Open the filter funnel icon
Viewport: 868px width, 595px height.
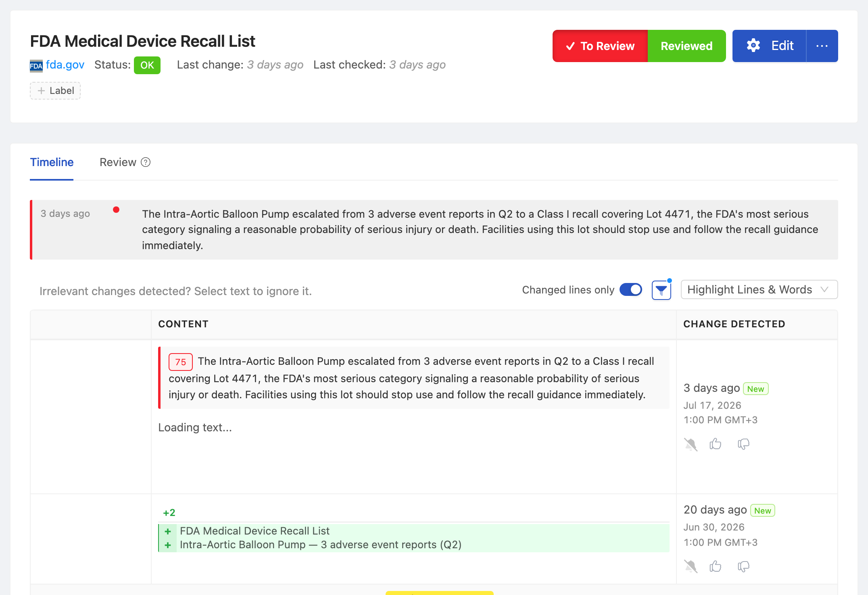661,290
